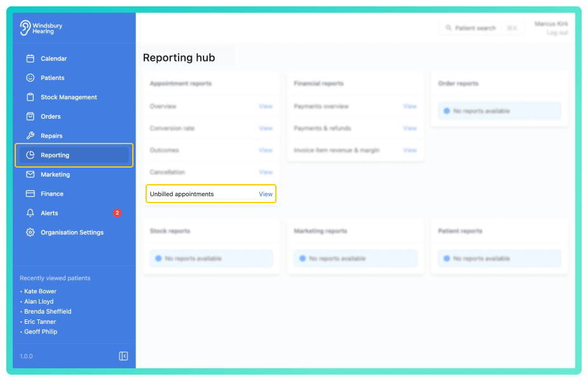Image resolution: width=588 pixels, height=381 pixels.
Task: Open Organisation Settings
Action: coord(74,232)
